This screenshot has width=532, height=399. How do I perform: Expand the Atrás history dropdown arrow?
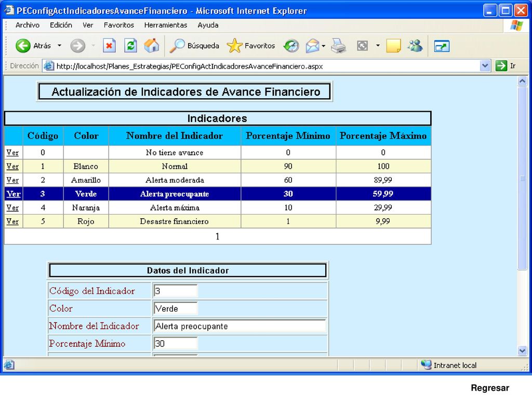(x=59, y=46)
